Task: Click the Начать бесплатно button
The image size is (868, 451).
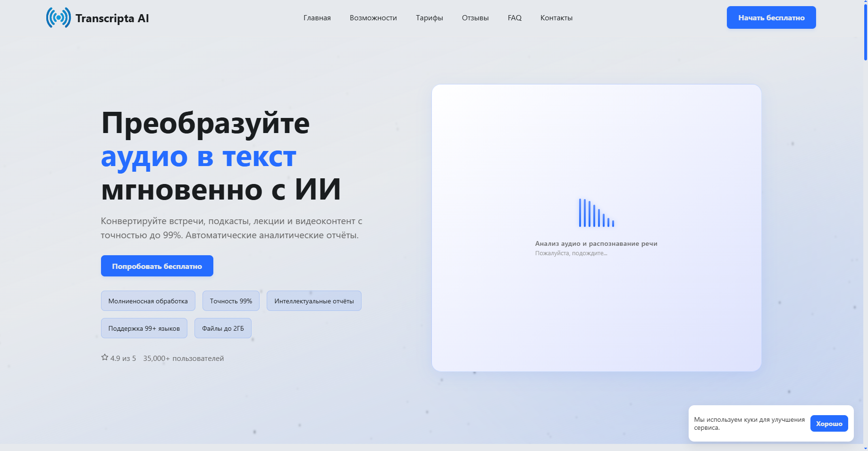Action: coord(771,17)
